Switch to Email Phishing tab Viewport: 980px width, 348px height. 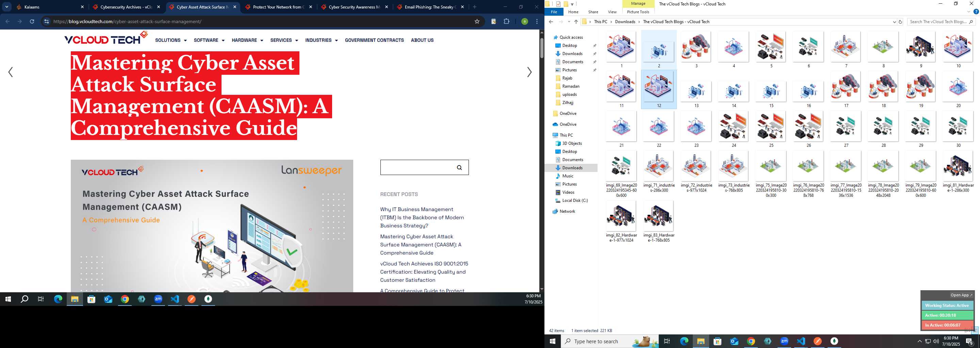coord(431,7)
